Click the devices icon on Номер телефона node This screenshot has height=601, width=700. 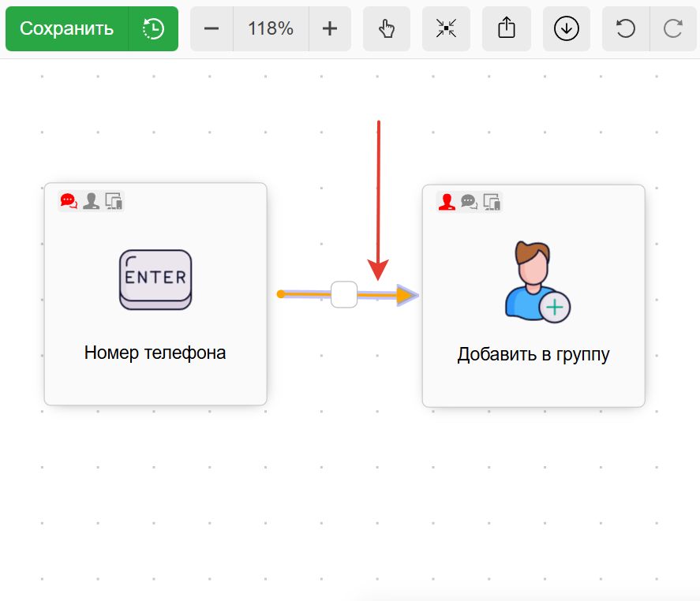[114, 201]
